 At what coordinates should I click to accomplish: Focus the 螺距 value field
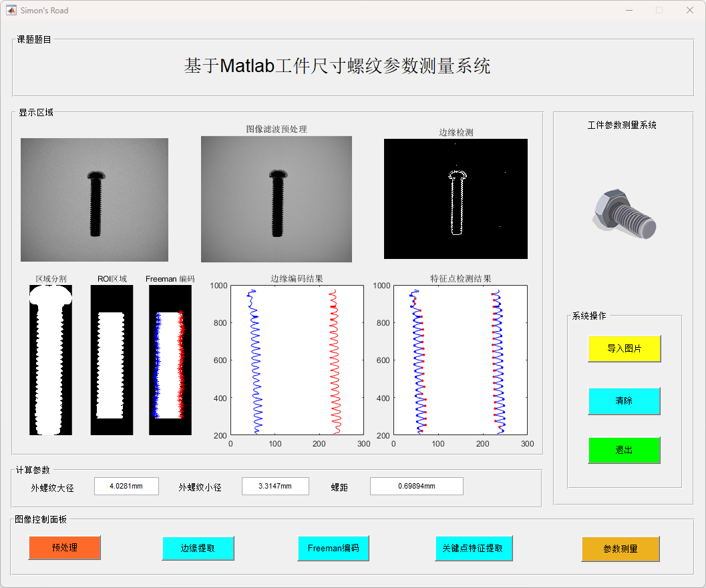click(x=416, y=486)
